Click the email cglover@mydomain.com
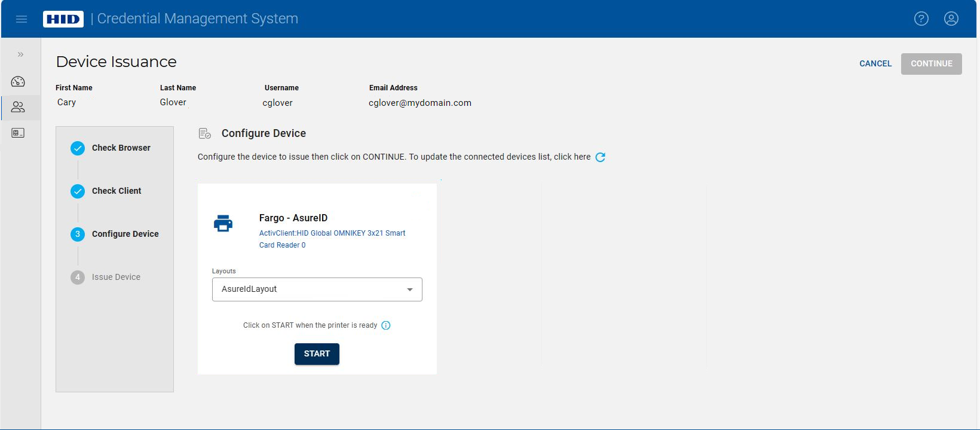 (x=420, y=103)
